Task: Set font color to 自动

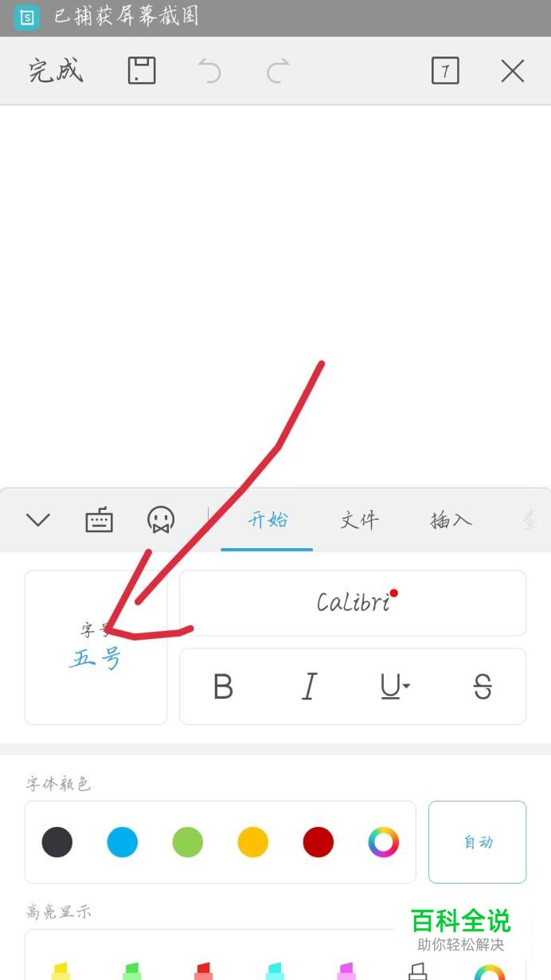Action: 478,842
